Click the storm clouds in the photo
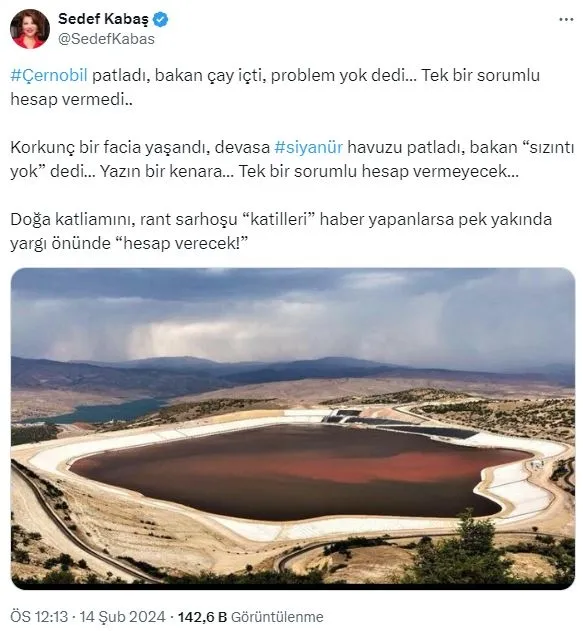This screenshot has width=583, height=631. pyautogui.click(x=293, y=314)
